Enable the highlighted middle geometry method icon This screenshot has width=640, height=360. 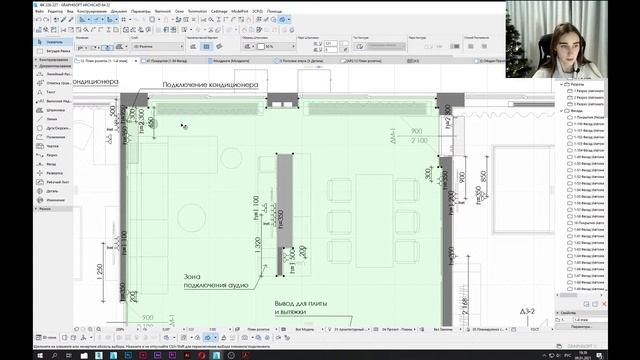pyautogui.click(x=207, y=47)
